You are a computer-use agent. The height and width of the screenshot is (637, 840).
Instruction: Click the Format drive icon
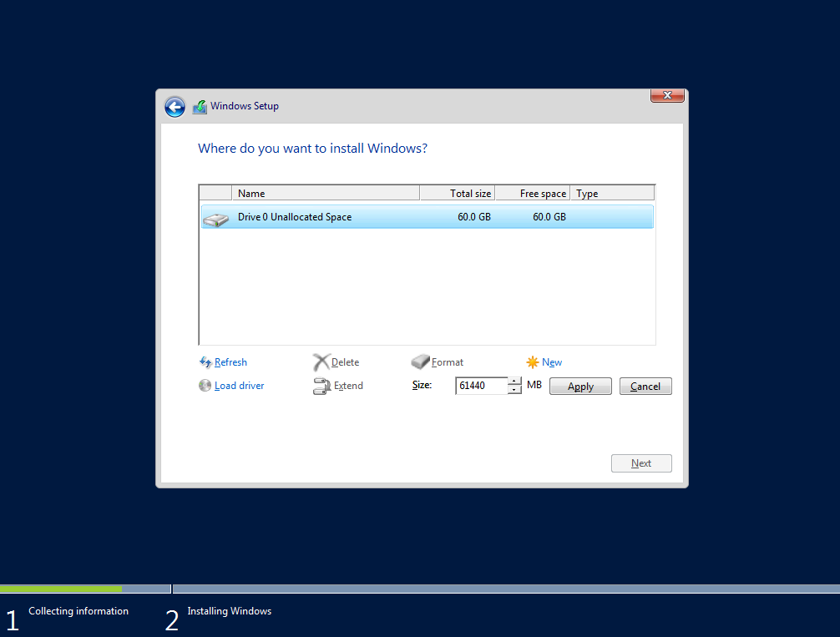[x=421, y=361]
